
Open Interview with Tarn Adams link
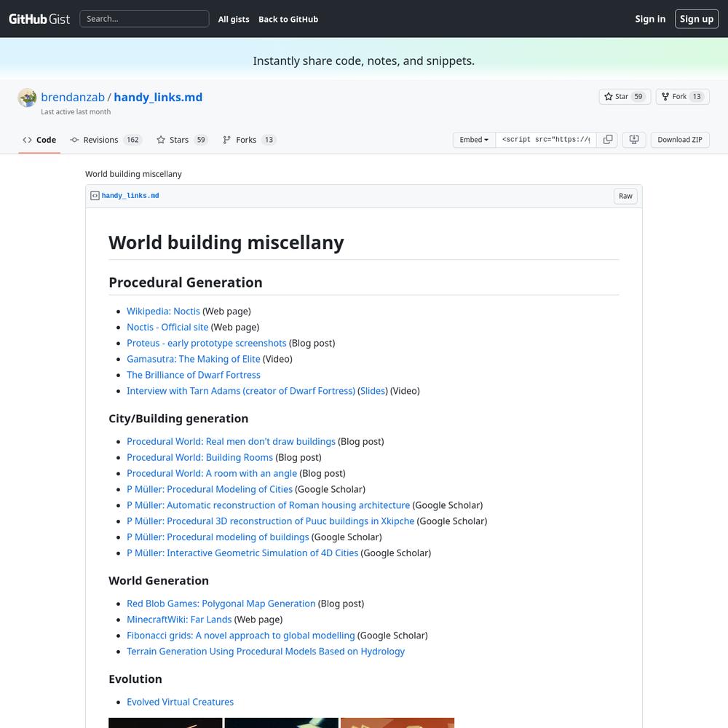(x=241, y=391)
